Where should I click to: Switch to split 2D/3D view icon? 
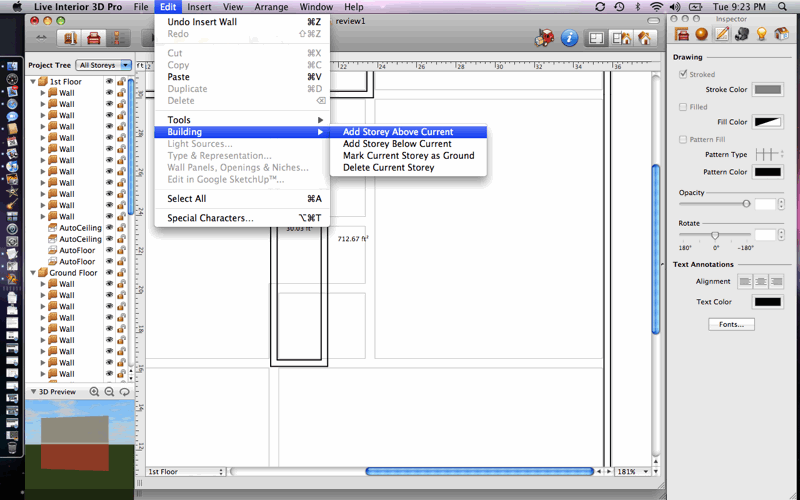click(x=621, y=38)
